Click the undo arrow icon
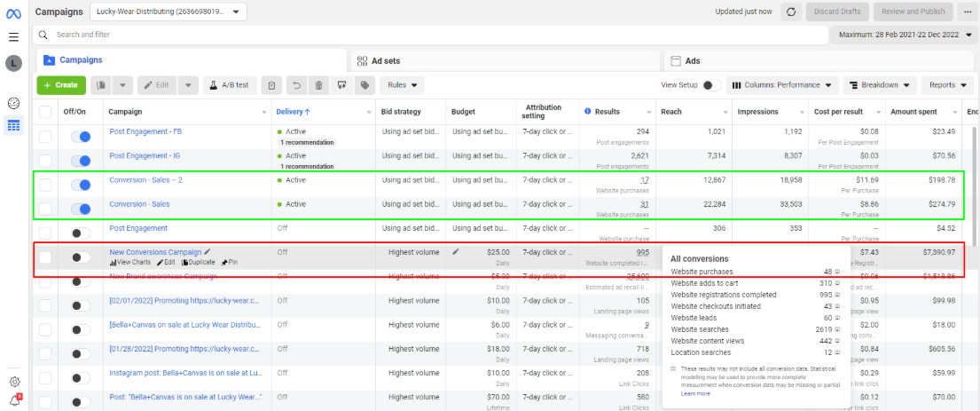980x411 pixels. pos(297,85)
